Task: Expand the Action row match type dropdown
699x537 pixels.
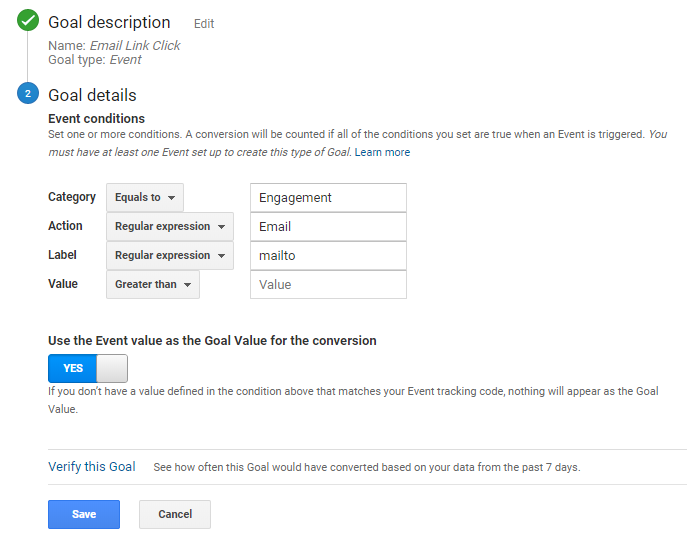Action: coord(169,227)
